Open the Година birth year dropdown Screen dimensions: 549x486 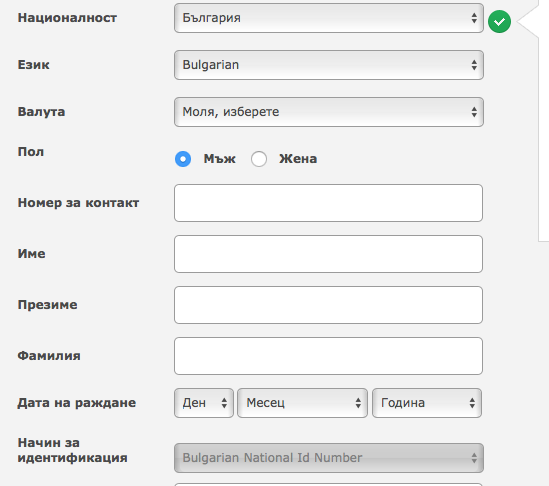[427, 403]
